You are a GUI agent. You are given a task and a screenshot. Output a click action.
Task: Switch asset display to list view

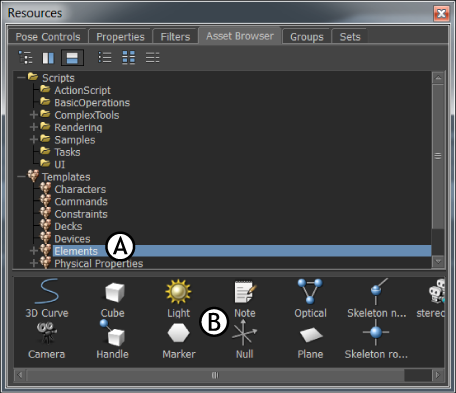[105, 57]
